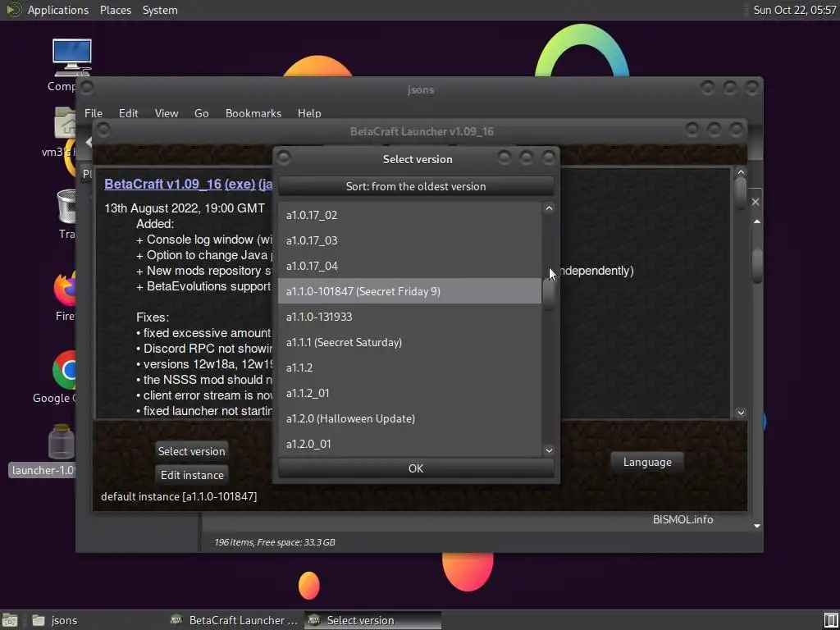The height and width of the screenshot is (630, 840).
Task: Click version list scroll-up arrow
Action: (549, 208)
